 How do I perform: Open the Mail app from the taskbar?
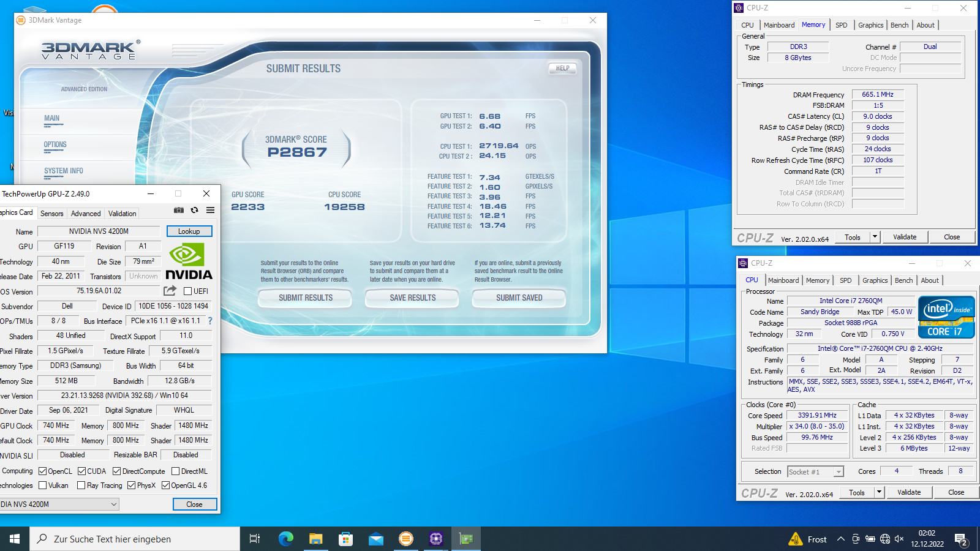click(x=376, y=539)
